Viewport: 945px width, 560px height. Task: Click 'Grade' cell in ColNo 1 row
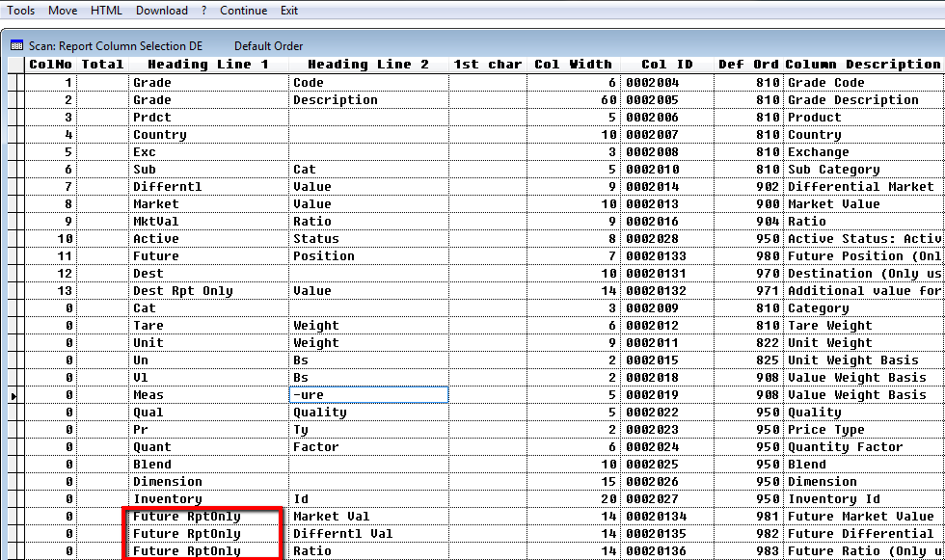click(x=208, y=83)
